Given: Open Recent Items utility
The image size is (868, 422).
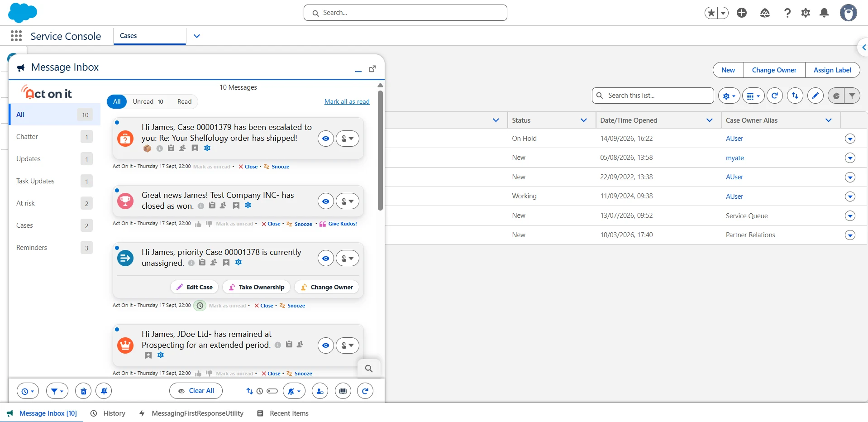Looking at the screenshot, I should pyautogui.click(x=283, y=413).
